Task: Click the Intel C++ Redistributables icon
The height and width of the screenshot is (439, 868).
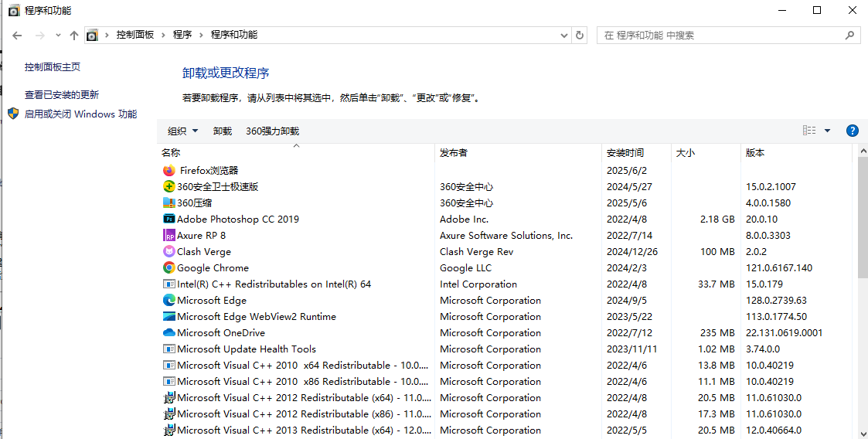Action: [169, 284]
